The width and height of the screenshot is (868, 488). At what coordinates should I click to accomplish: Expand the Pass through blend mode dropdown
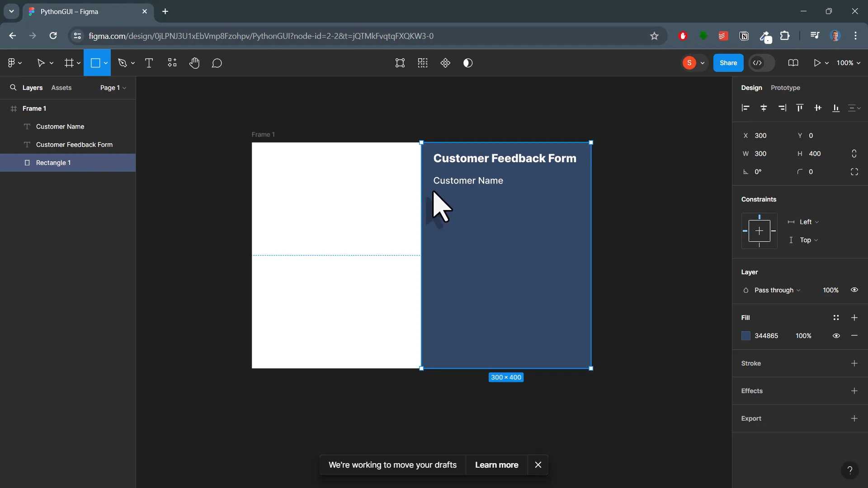point(775,290)
